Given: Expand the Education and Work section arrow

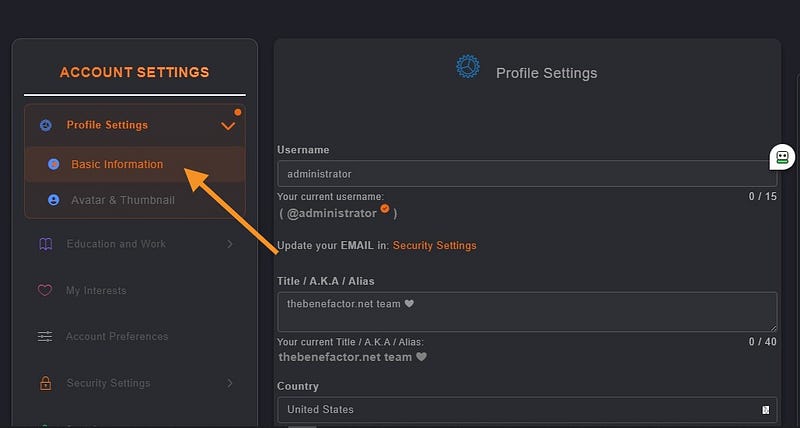Looking at the screenshot, I should tap(230, 244).
